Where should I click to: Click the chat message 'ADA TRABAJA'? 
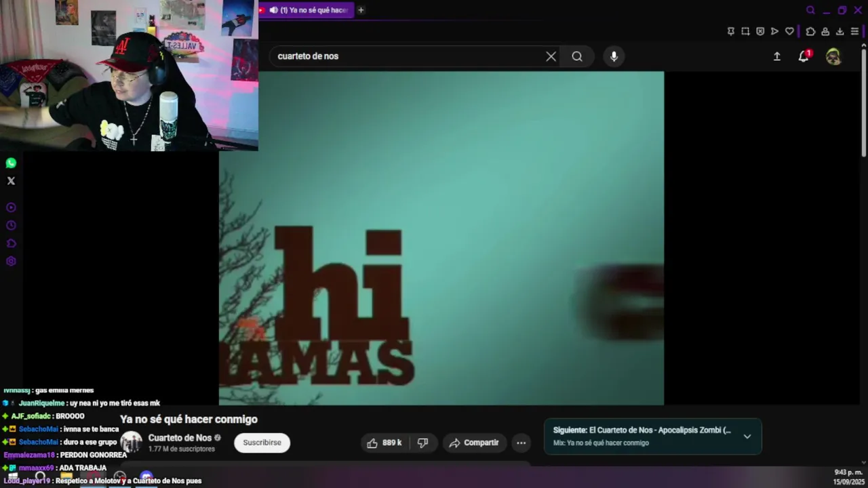tap(83, 468)
